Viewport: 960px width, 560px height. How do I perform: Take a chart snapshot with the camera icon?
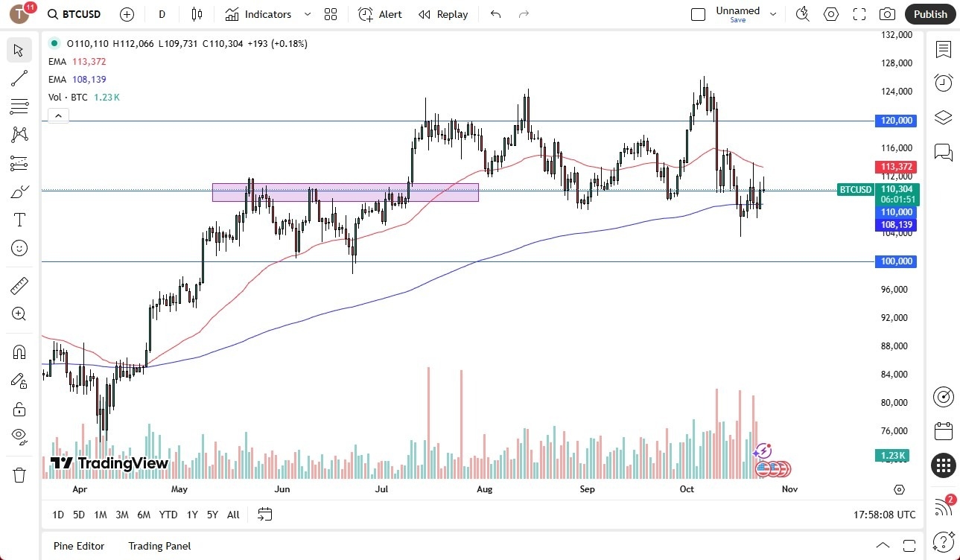(x=886, y=14)
